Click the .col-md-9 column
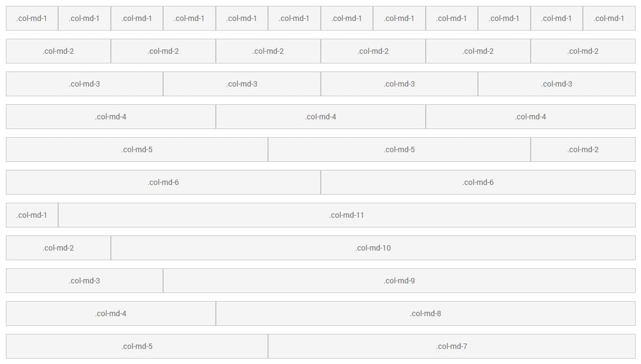The width and height of the screenshot is (641, 364). coord(399,281)
